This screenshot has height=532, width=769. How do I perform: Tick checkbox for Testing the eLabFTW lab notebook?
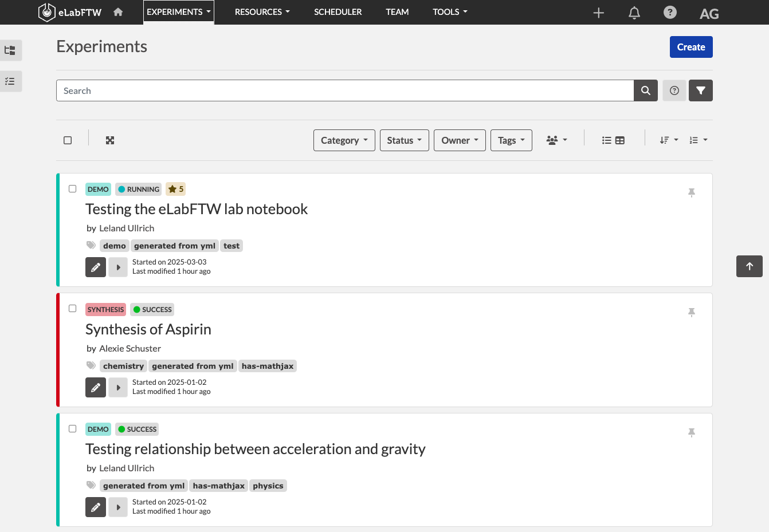point(72,188)
